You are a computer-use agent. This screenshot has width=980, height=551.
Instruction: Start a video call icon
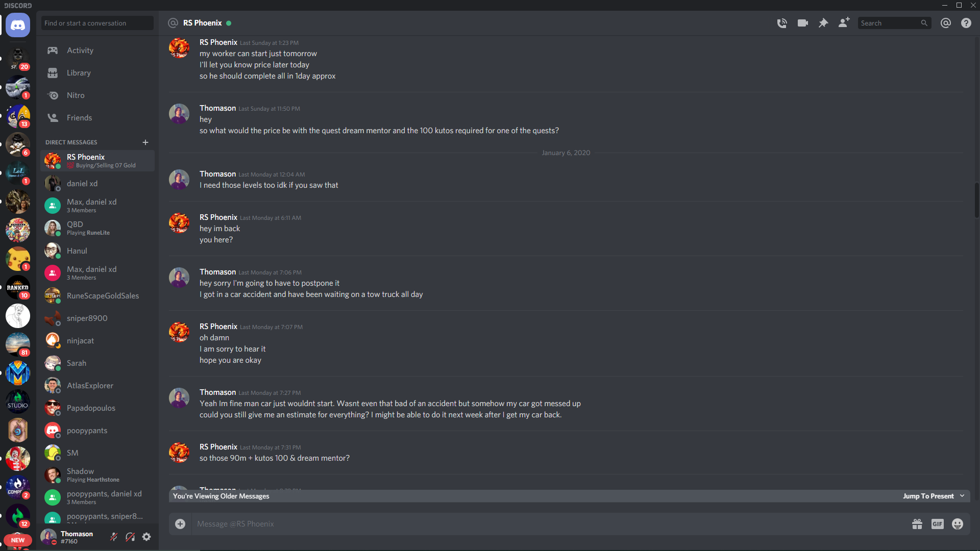click(803, 23)
